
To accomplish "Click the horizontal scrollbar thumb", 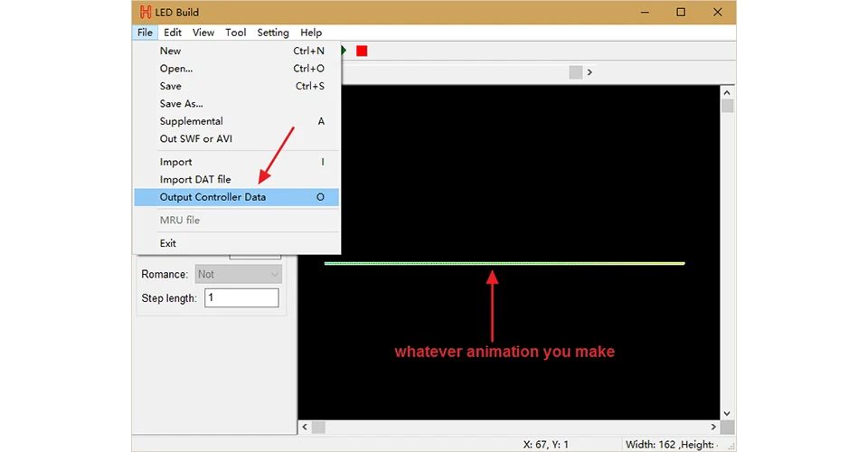I will [318, 427].
